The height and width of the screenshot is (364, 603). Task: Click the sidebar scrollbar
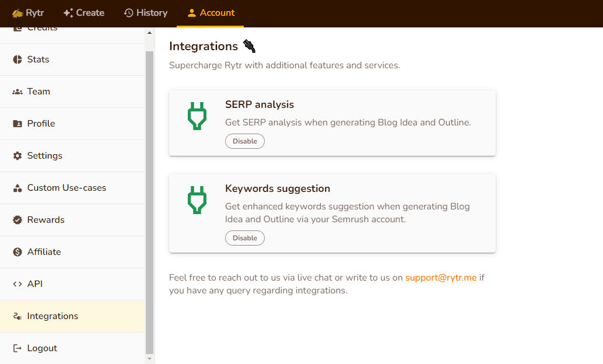150,175
